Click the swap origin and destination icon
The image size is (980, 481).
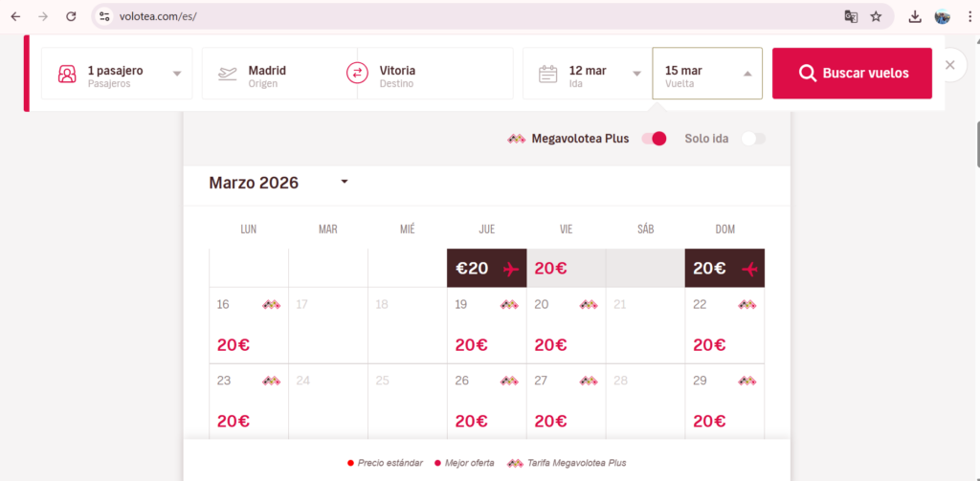pyautogui.click(x=357, y=74)
